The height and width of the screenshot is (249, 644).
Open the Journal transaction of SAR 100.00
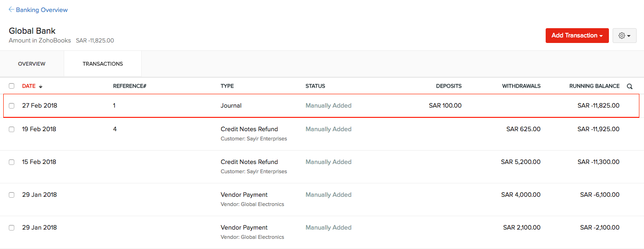(231, 106)
